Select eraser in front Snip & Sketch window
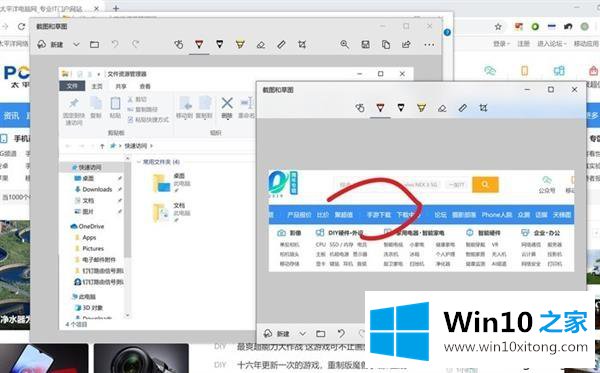Image resolution: width=600 pixels, height=373 pixels. pos(442,108)
